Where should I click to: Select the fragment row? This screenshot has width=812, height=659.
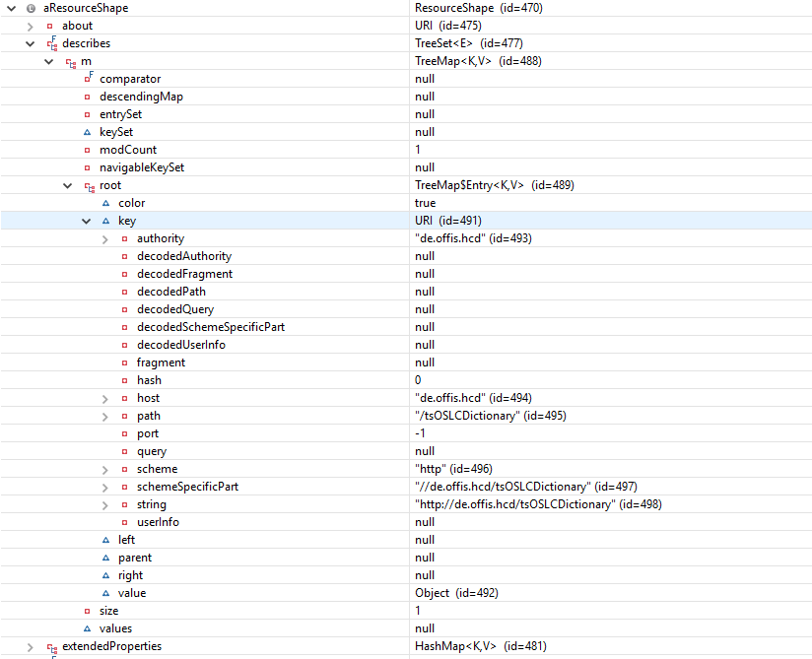tap(406, 362)
